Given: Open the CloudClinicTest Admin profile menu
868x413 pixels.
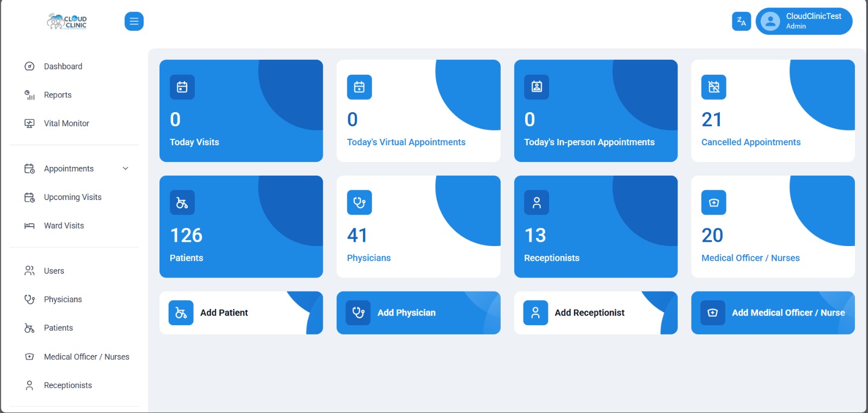Looking at the screenshot, I should 803,21.
